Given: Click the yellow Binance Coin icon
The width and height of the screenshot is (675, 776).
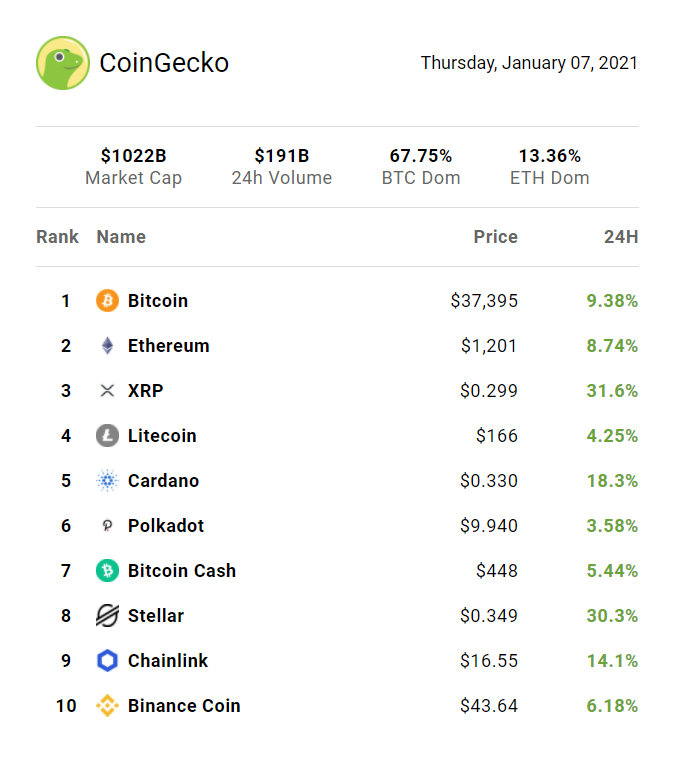Looking at the screenshot, I should click(107, 706).
